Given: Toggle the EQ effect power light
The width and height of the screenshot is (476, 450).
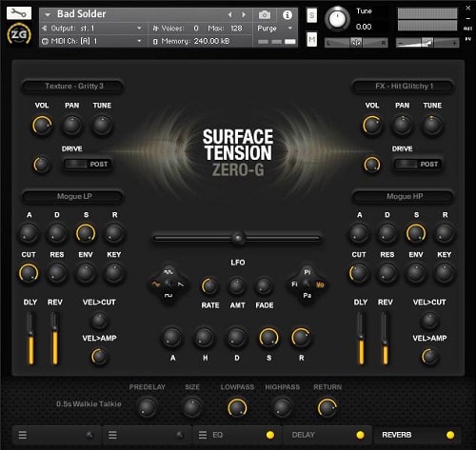Looking at the screenshot, I should [270, 435].
